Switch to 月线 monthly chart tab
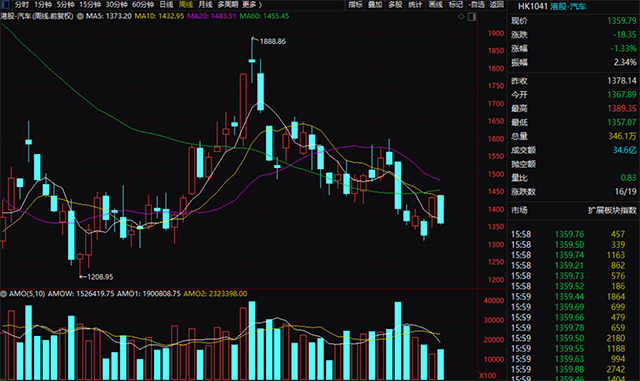The height and width of the screenshot is (381, 640). [205, 4]
